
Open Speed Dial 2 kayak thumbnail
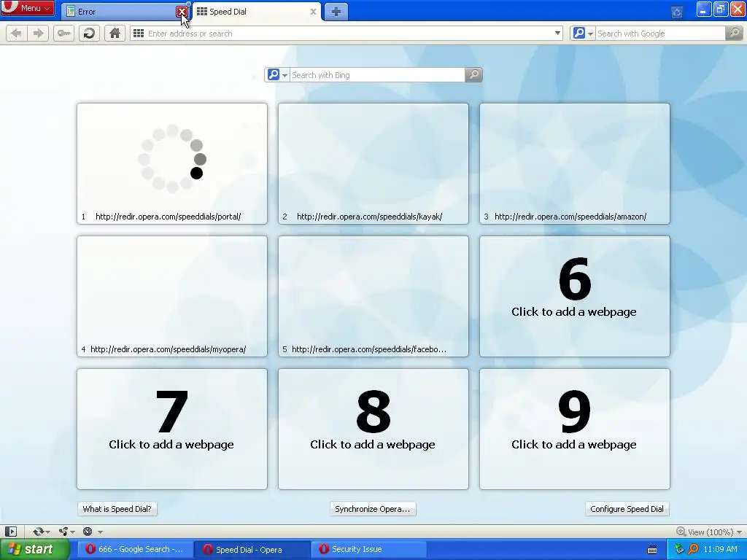click(373, 163)
